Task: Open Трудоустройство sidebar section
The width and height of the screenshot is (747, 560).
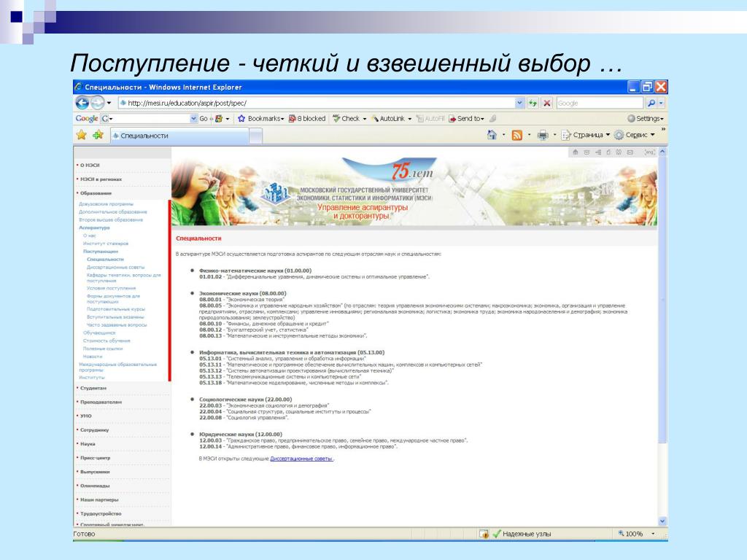Action: click(x=101, y=514)
